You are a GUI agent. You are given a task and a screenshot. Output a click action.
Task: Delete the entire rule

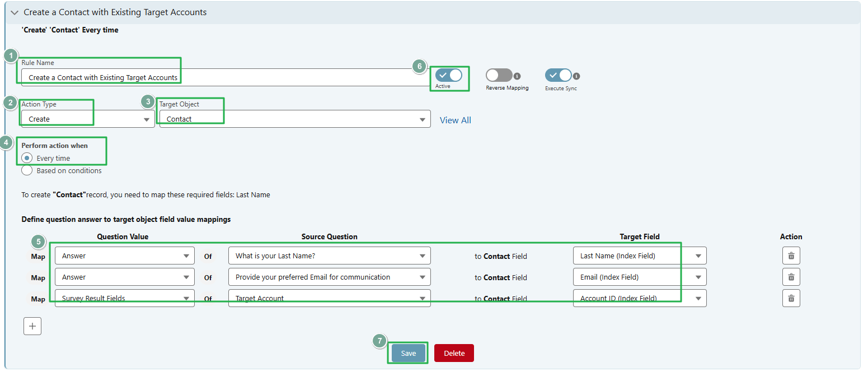click(x=454, y=352)
